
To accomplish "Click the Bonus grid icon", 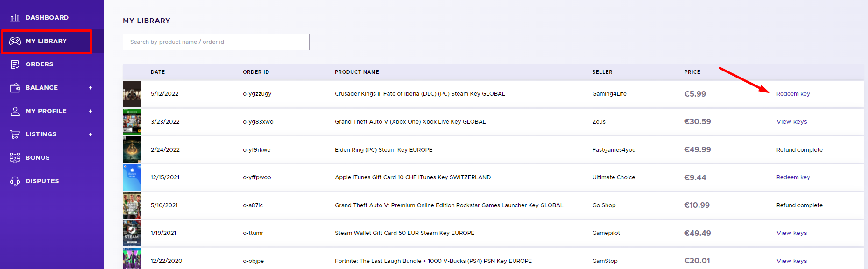I will pyautogui.click(x=15, y=158).
